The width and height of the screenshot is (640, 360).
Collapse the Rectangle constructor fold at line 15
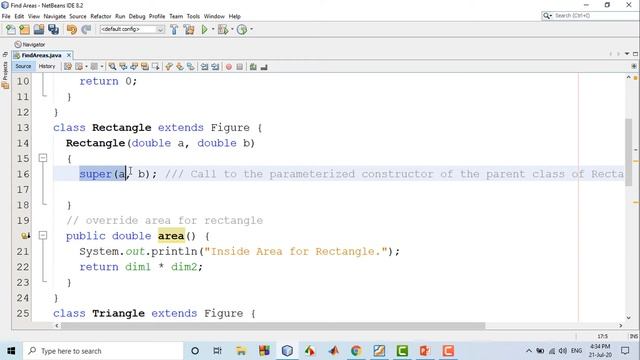click(43, 158)
